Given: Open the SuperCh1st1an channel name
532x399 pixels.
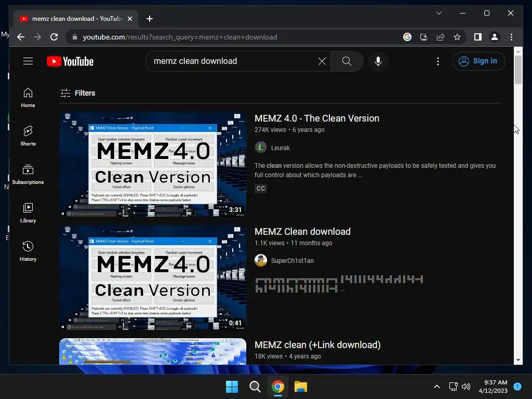Looking at the screenshot, I should 292,261.
